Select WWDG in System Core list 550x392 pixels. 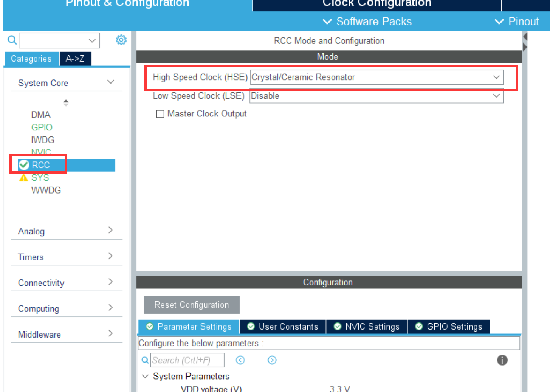(x=46, y=190)
